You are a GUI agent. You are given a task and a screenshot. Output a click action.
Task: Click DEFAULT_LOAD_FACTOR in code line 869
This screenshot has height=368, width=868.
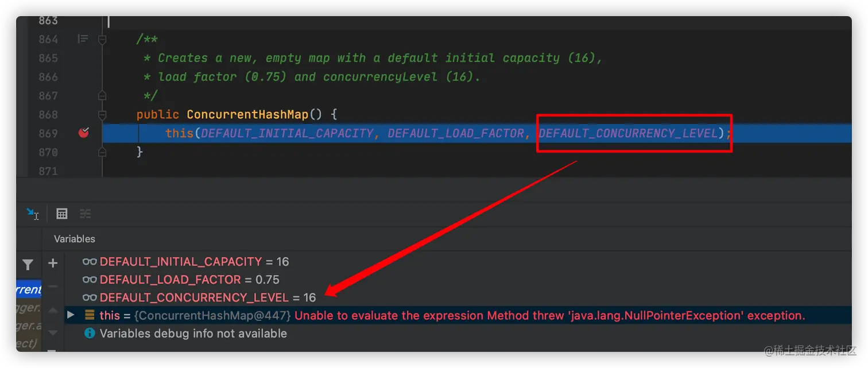click(x=456, y=133)
